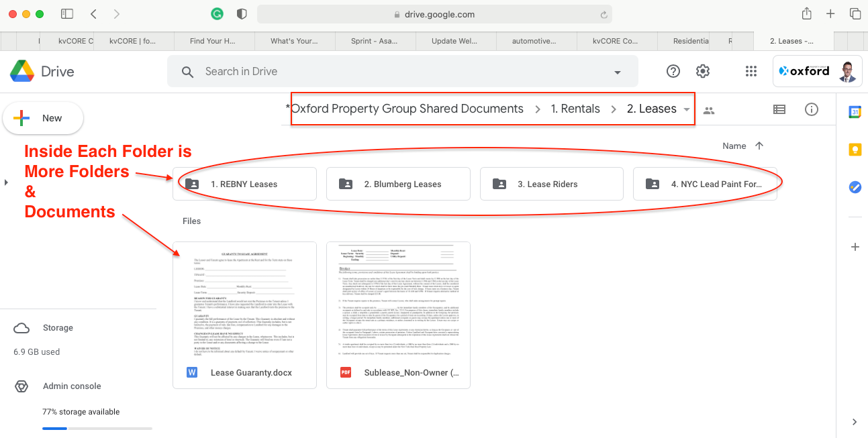This screenshot has width=868, height=438.
Task: Go to the 1. Rentals breadcrumb
Action: tap(575, 109)
